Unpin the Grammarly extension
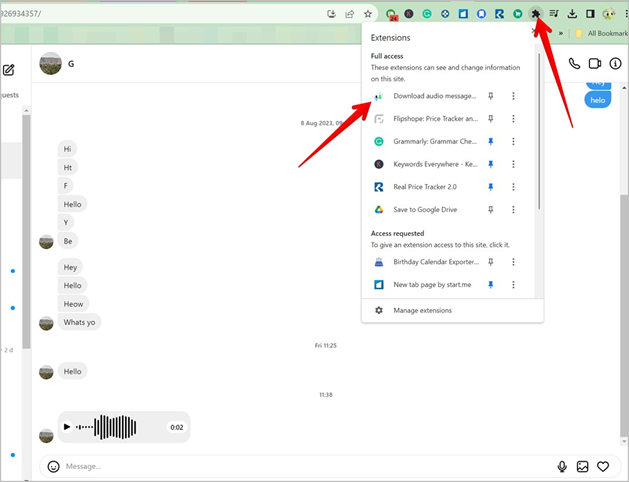The height and width of the screenshot is (482, 629). [490, 141]
